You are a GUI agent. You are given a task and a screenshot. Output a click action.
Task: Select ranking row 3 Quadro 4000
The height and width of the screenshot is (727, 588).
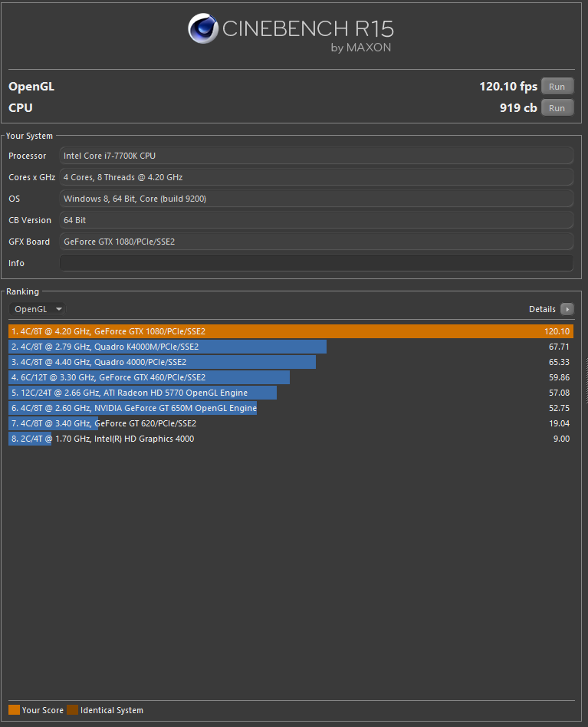click(x=291, y=362)
